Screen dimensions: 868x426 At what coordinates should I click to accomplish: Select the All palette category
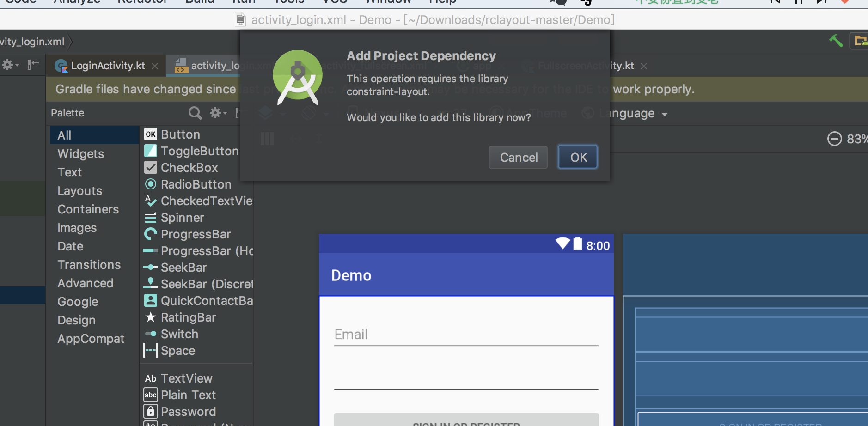click(94, 135)
